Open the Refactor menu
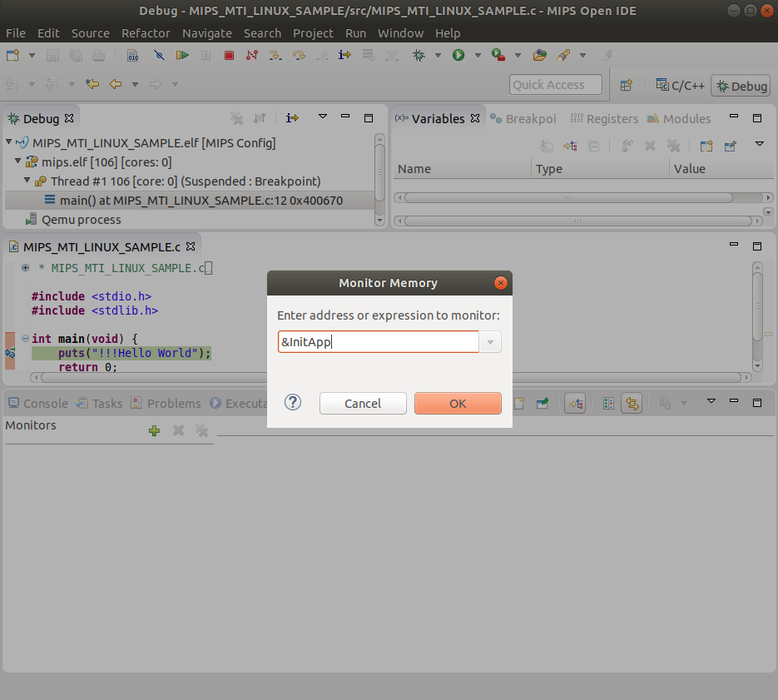This screenshot has width=778, height=700. [146, 33]
